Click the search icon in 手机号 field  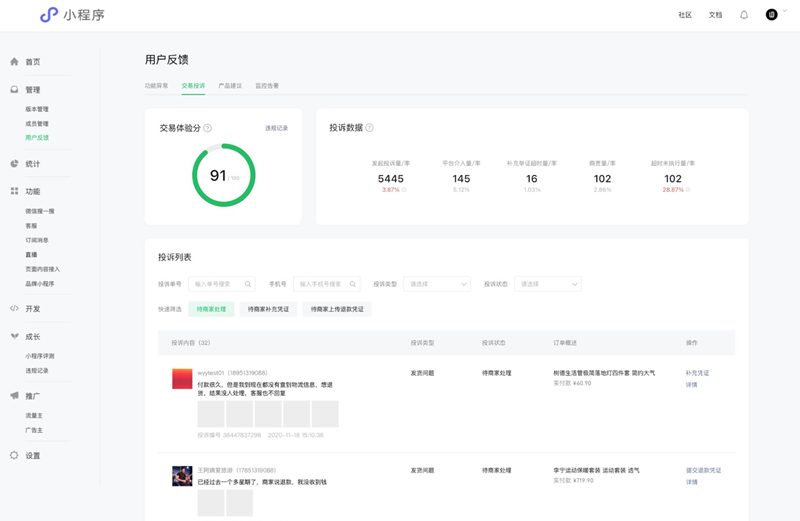tap(353, 284)
